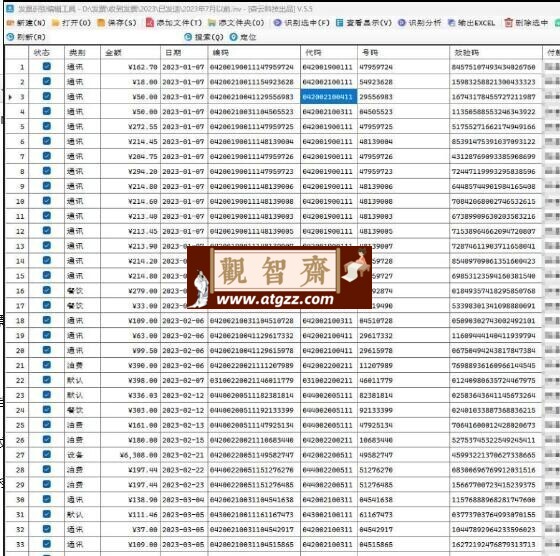Click the 新建(N) new file toolbar icon
Viewport: 560px width, 556px height.
10,23
